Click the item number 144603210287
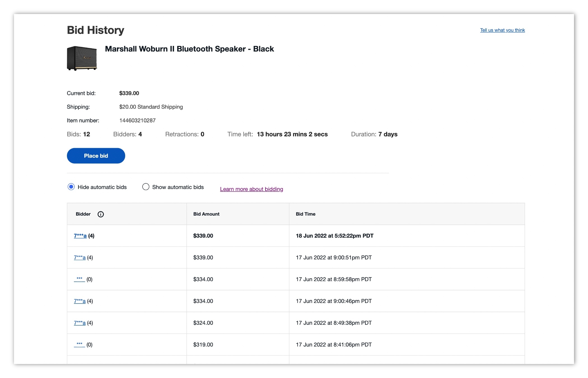The image size is (588, 378). click(137, 120)
